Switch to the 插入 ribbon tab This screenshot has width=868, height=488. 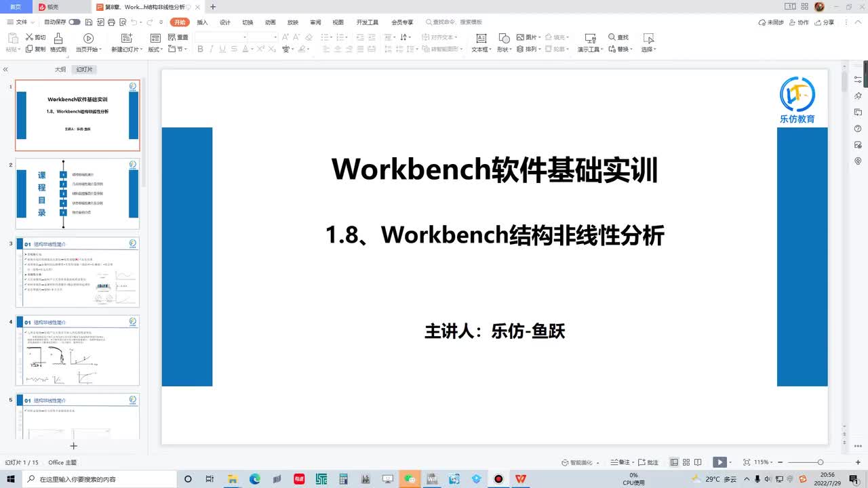click(202, 22)
